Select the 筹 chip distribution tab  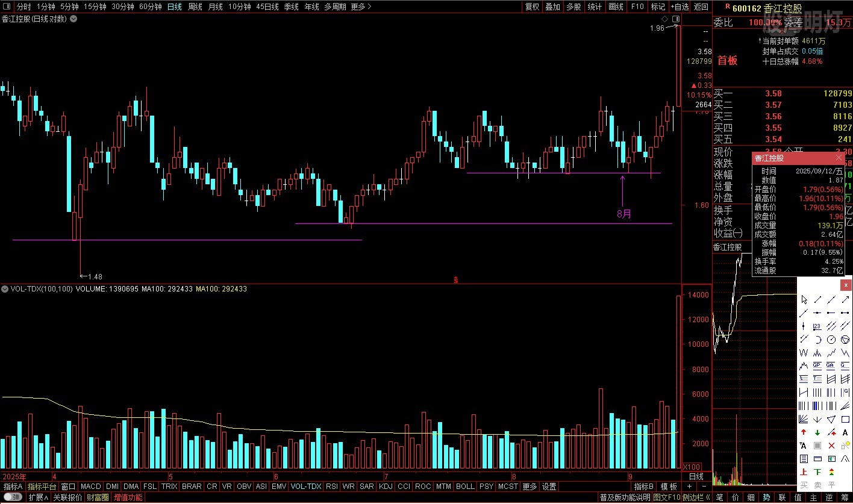pos(845,497)
